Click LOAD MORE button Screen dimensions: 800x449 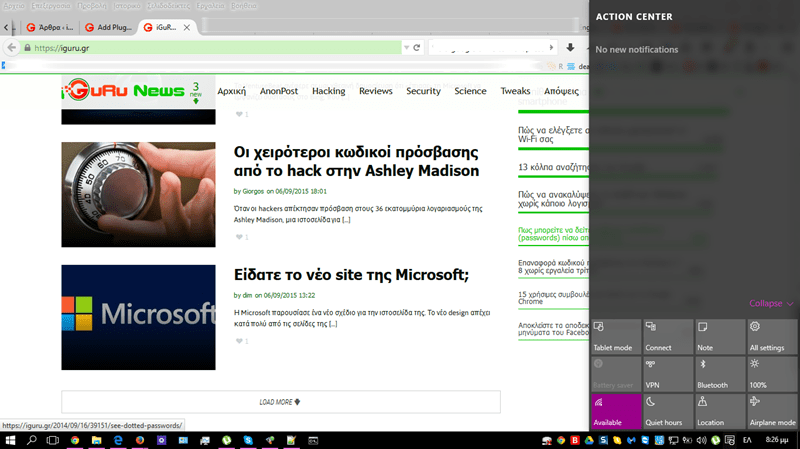pos(281,402)
